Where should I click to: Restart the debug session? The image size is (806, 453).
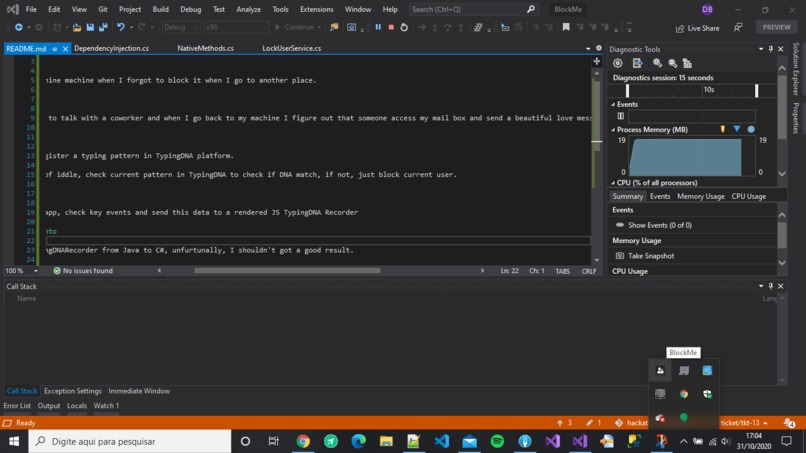(404, 27)
